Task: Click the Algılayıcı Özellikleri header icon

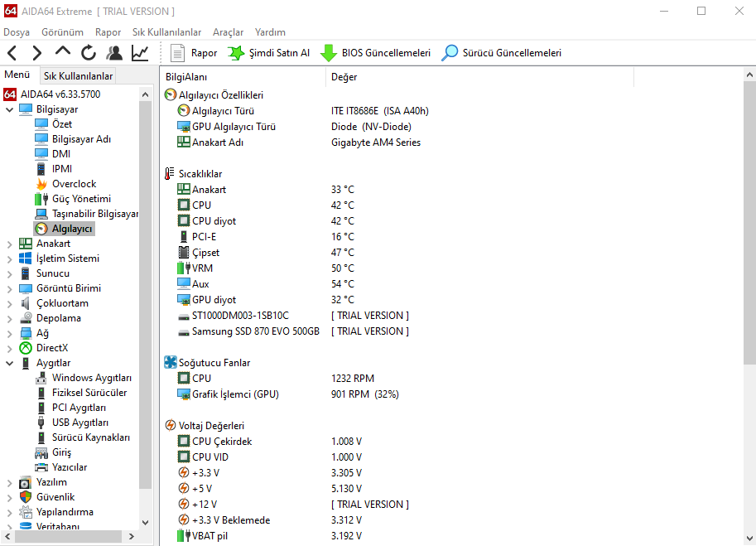Action: tap(171, 95)
